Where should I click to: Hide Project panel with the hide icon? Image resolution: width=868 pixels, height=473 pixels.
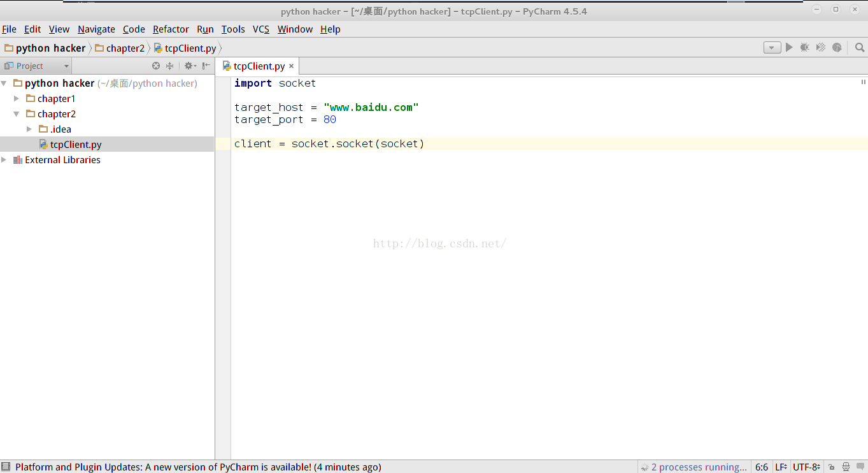[206, 66]
